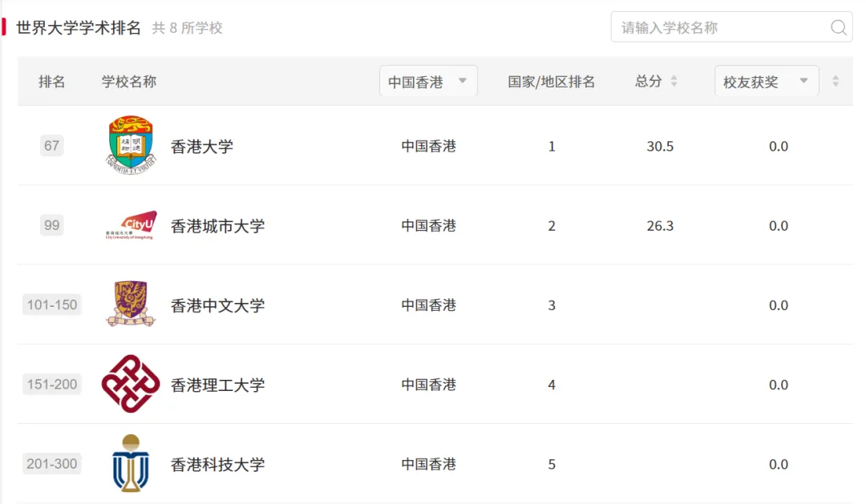Click the 101-150 rank badge
Image resolution: width=866 pixels, height=504 pixels.
52,304
